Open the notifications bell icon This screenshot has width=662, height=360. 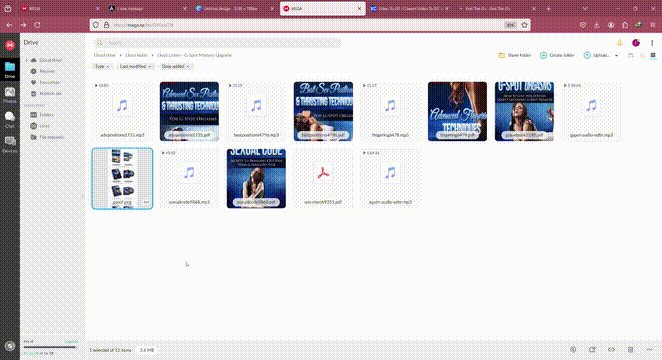click(x=619, y=43)
